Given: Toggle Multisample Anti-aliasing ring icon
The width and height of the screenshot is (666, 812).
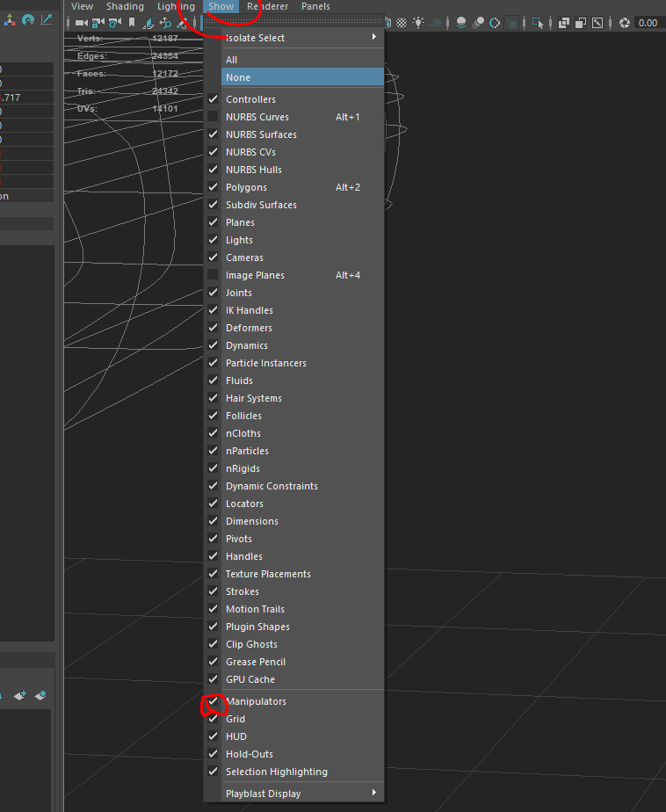Looking at the screenshot, I should [495, 23].
